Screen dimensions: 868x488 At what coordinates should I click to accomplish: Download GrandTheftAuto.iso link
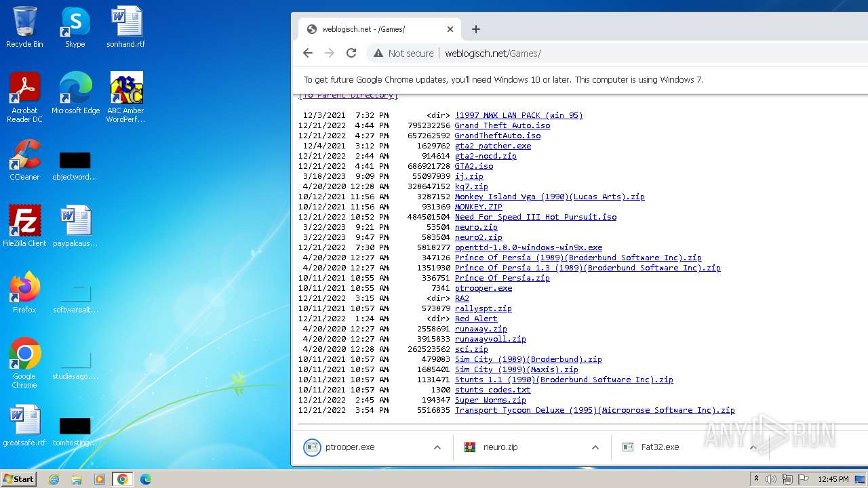pos(498,136)
